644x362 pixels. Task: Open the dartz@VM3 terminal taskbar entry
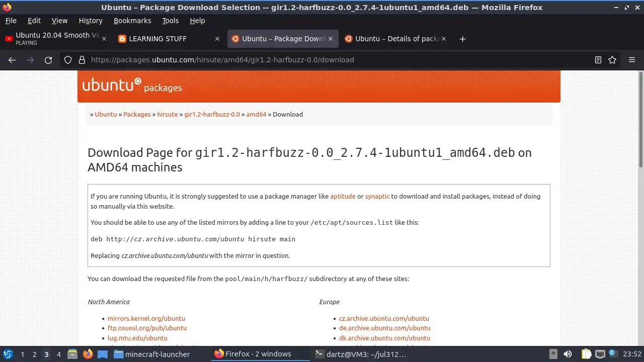coord(360,354)
